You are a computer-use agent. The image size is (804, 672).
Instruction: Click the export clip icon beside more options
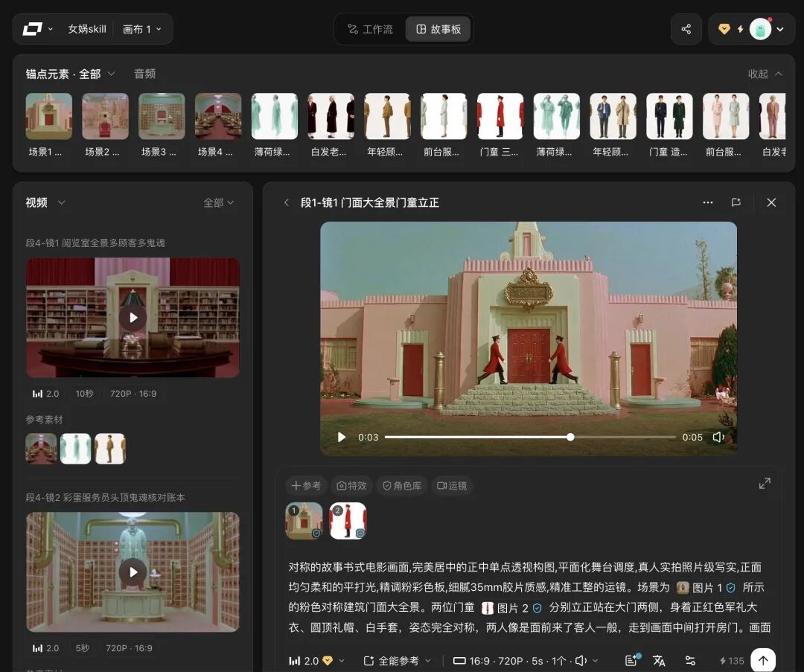pyautogui.click(x=736, y=202)
